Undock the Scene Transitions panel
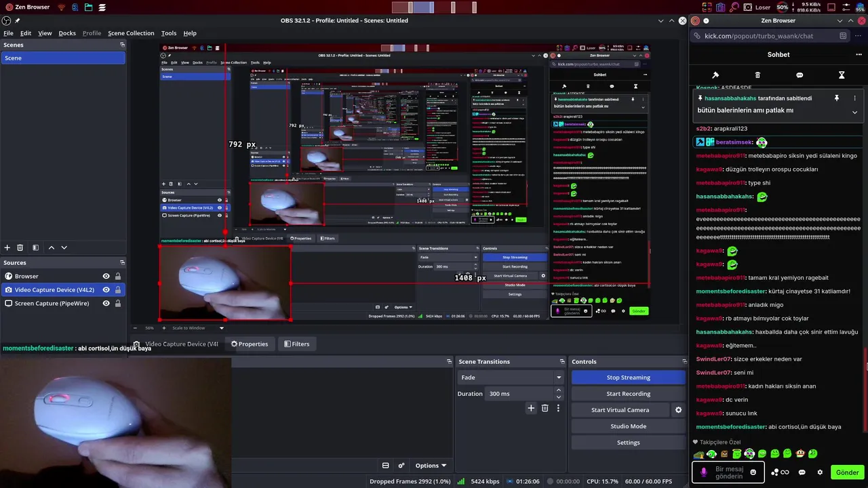 [x=561, y=361]
